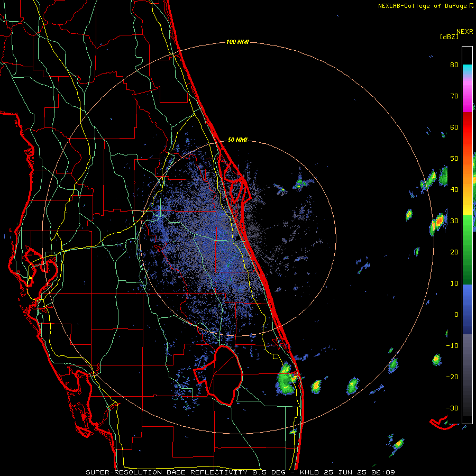The height and width of the screenshot is (476, 476).
Task: Click the 50 NMI range ring label
Action: pos(237,140)
